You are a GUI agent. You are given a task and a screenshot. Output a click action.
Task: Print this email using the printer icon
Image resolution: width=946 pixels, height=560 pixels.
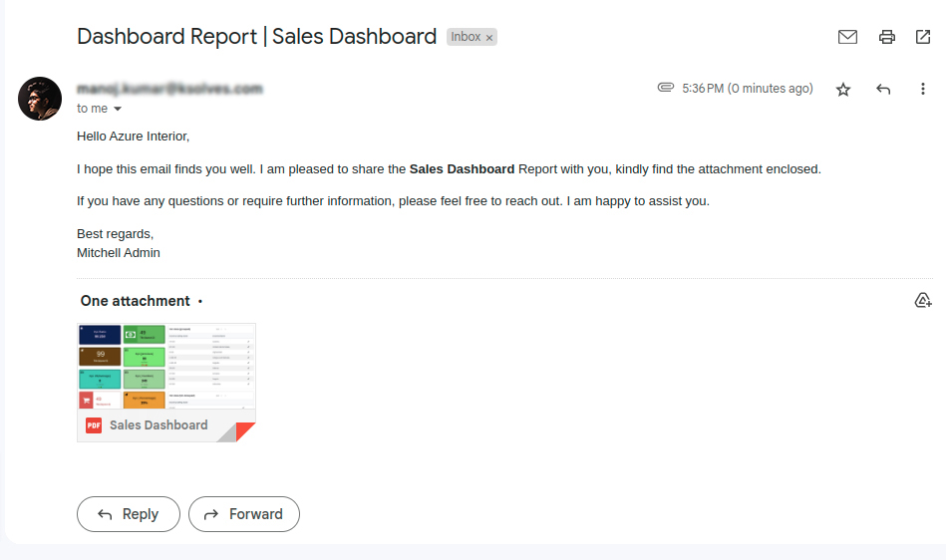click(x=886, y=37)
